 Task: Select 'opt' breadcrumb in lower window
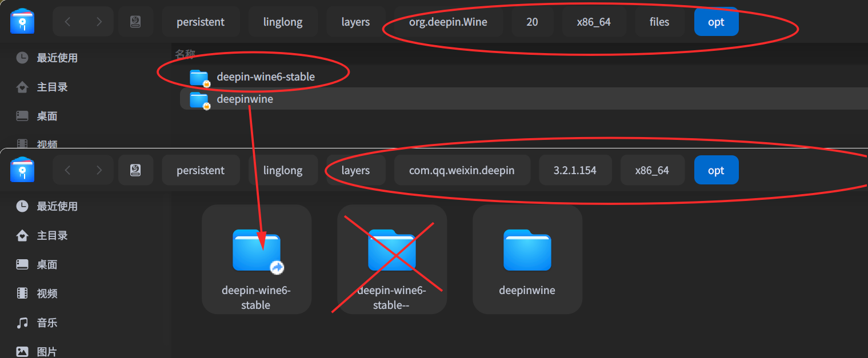coord(716,170)
